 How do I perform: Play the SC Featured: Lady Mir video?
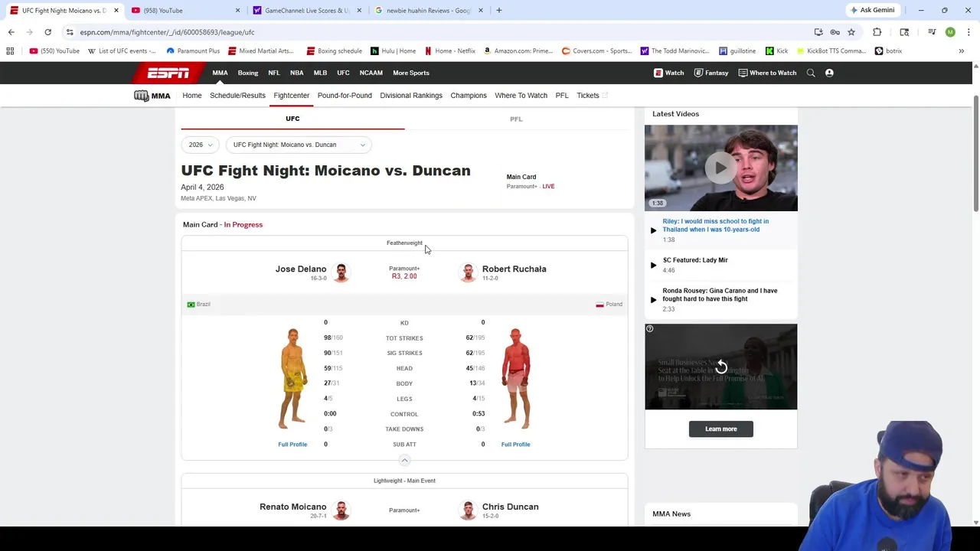720,265
